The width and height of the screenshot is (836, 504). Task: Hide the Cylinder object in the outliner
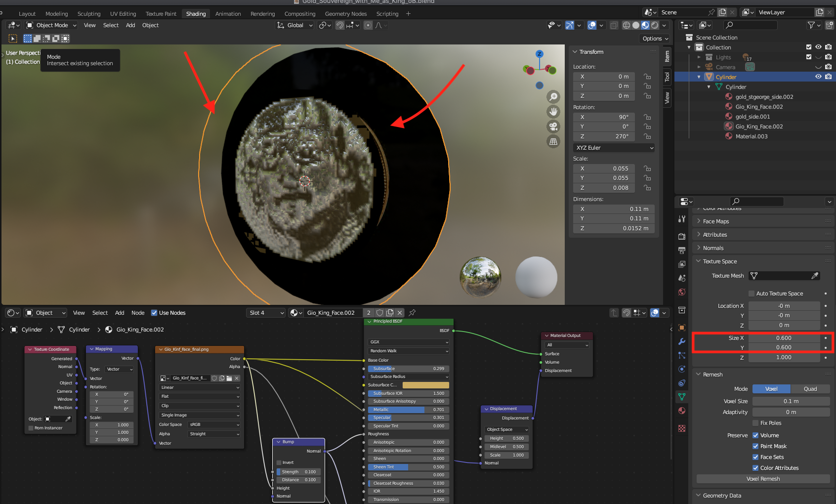(818, 77)
